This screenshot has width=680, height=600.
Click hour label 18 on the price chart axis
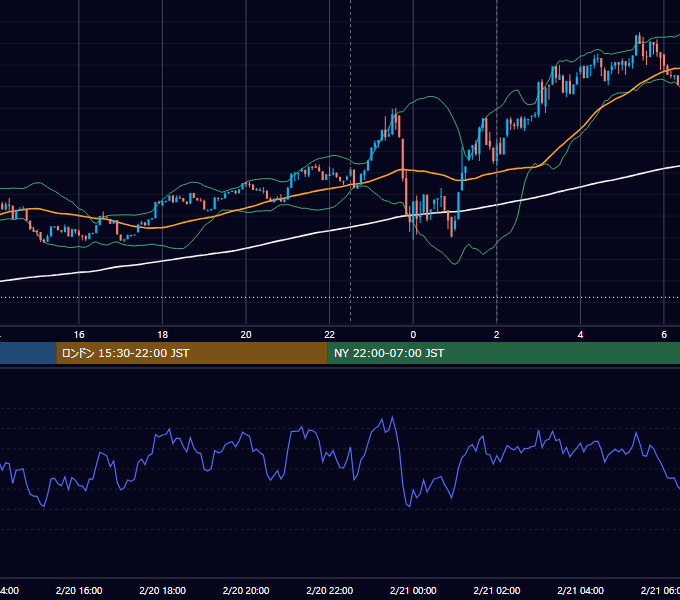tap(163, 335)
